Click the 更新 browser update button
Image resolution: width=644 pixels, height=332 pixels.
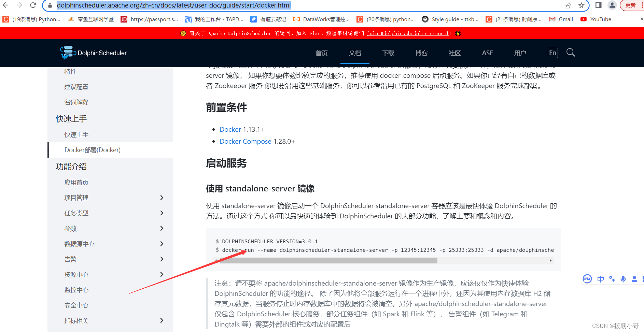(630, 5)
